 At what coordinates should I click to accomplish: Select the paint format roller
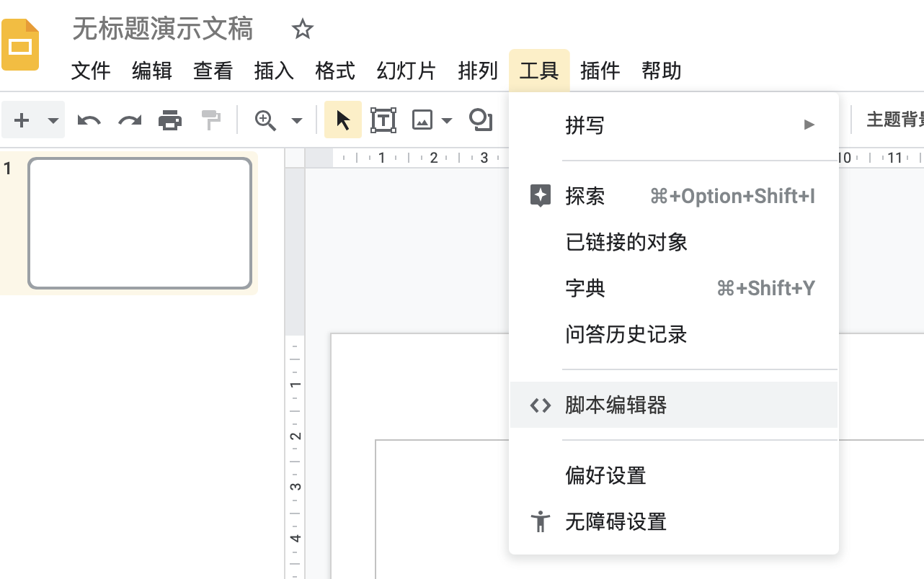coord(211,120)
